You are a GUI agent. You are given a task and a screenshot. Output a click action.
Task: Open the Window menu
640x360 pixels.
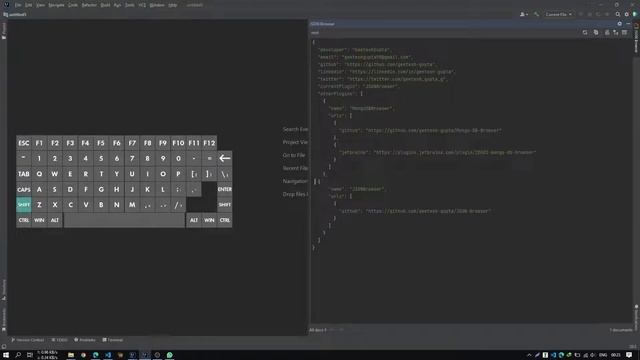pos(157,5)
